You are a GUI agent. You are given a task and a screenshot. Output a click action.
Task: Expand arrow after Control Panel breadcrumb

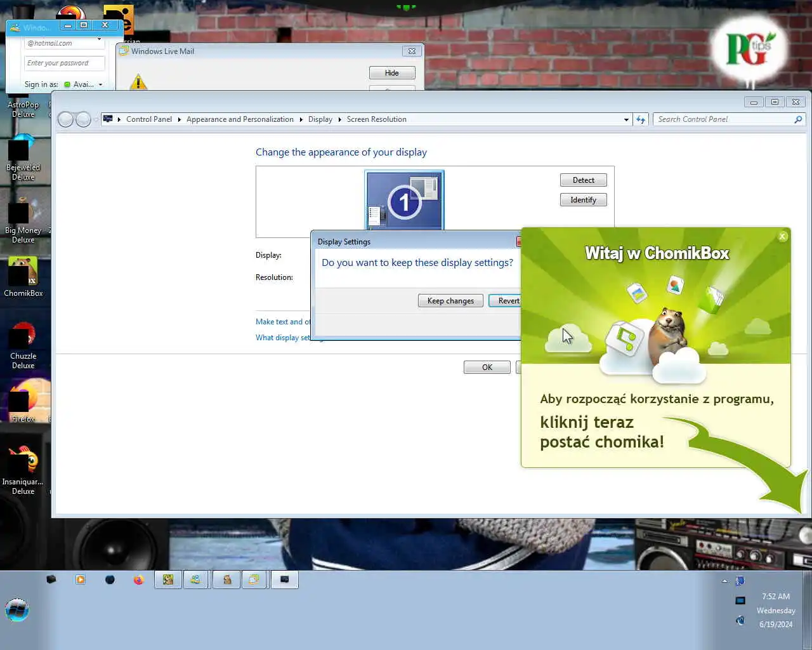180,119
